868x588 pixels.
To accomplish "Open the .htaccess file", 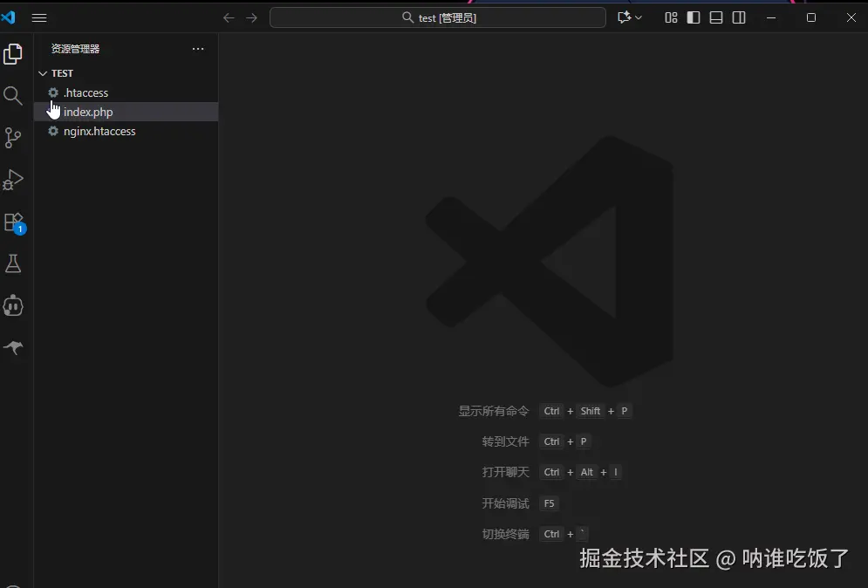I will click(x=126, y=92).
